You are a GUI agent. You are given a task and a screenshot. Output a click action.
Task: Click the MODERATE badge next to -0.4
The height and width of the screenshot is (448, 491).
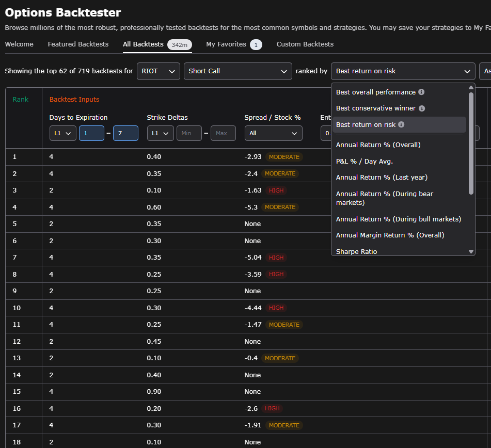(280, 358)
